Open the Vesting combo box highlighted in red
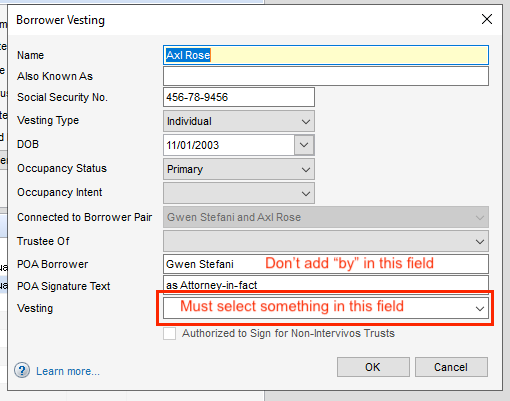 click(326, 308)
